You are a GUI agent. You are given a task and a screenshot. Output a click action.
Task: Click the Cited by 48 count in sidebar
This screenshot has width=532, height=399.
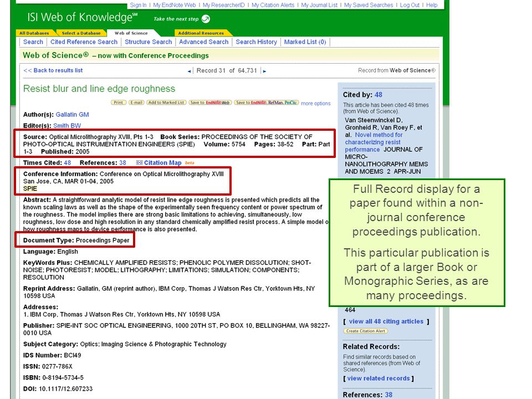(x=378, y=95)
